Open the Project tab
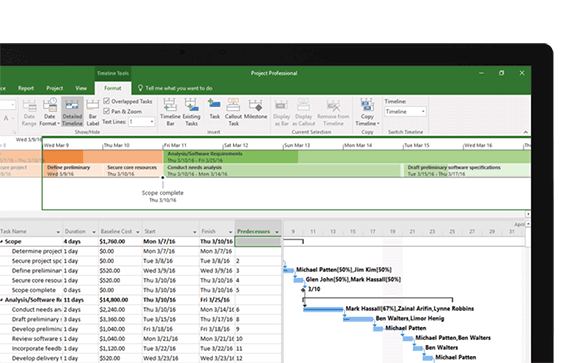This screenshot has width=580, height=363. pos(55,88)
